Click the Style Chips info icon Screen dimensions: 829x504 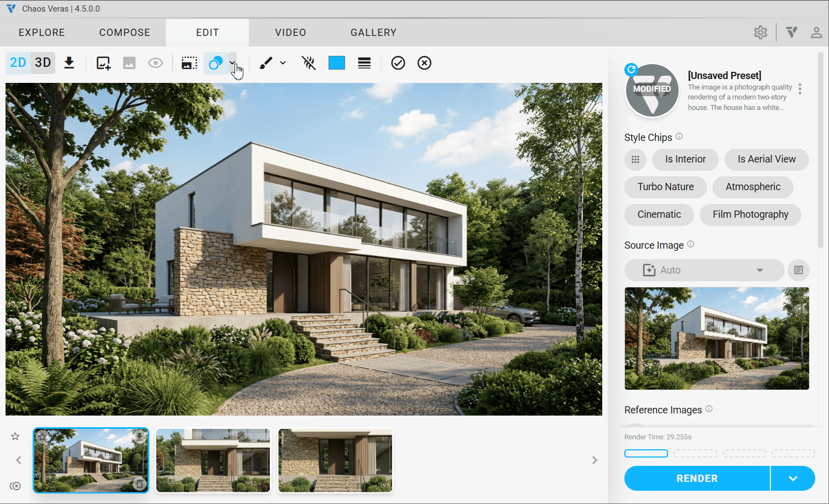click(x=679, y=136)
